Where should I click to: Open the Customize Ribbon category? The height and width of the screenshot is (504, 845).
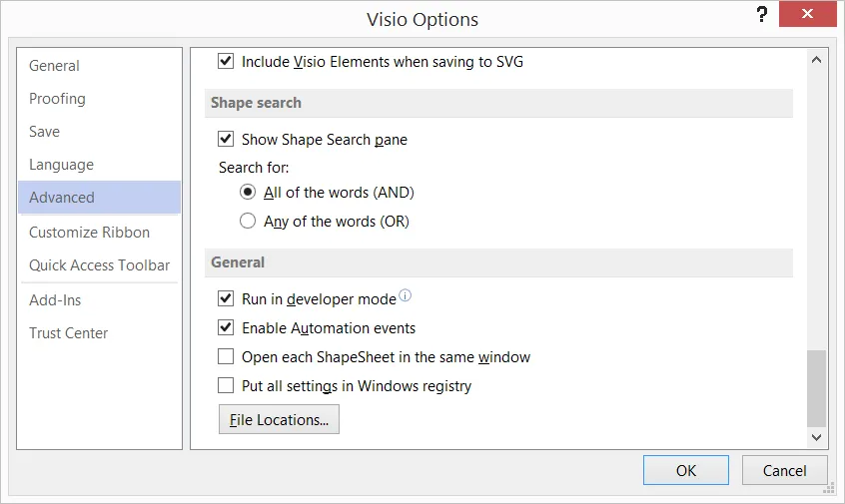click(99, 233)
